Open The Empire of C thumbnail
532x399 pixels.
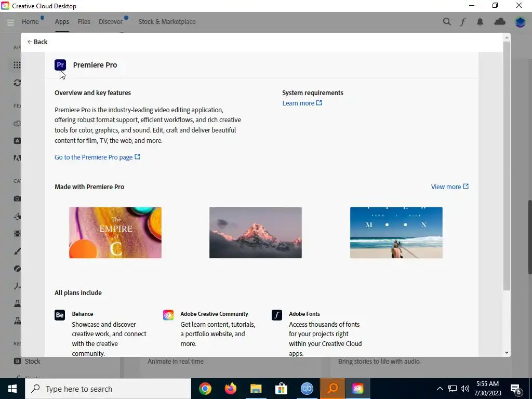pyautogui.click(x=115, y=233)
